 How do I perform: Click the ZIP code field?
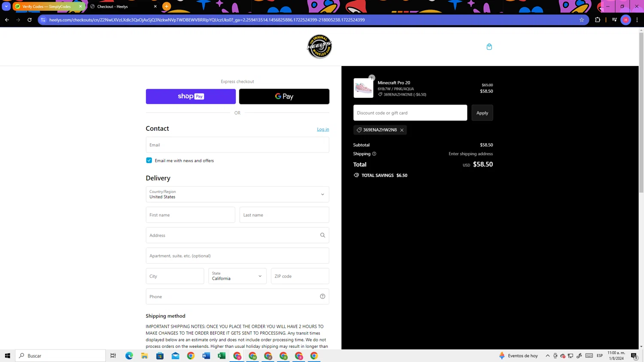pos(300,276)
